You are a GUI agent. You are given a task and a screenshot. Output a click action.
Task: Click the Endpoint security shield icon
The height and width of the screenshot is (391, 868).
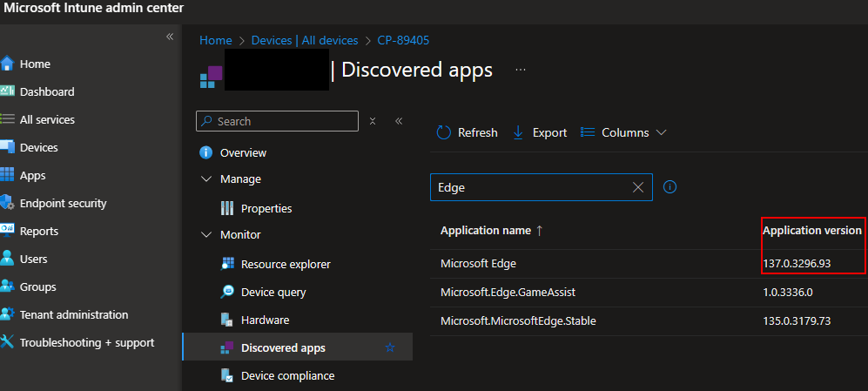(x=7, y=203)
